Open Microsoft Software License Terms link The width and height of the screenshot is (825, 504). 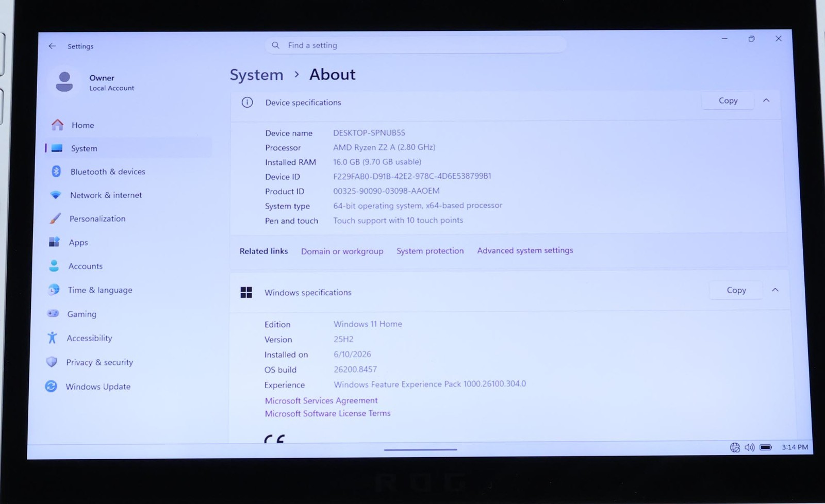pyautogui.click(x=328, y=413)
